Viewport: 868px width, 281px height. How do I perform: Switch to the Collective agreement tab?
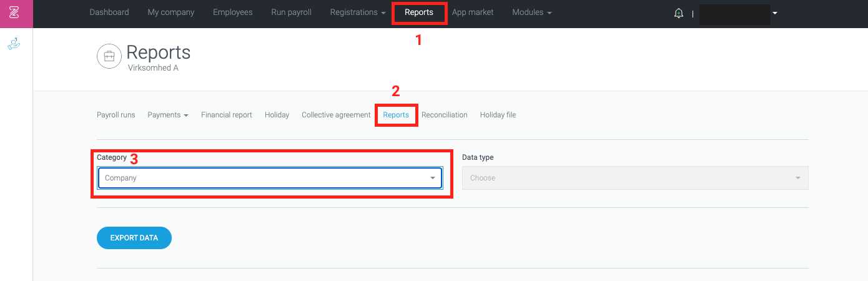click(x=336, y=115)
